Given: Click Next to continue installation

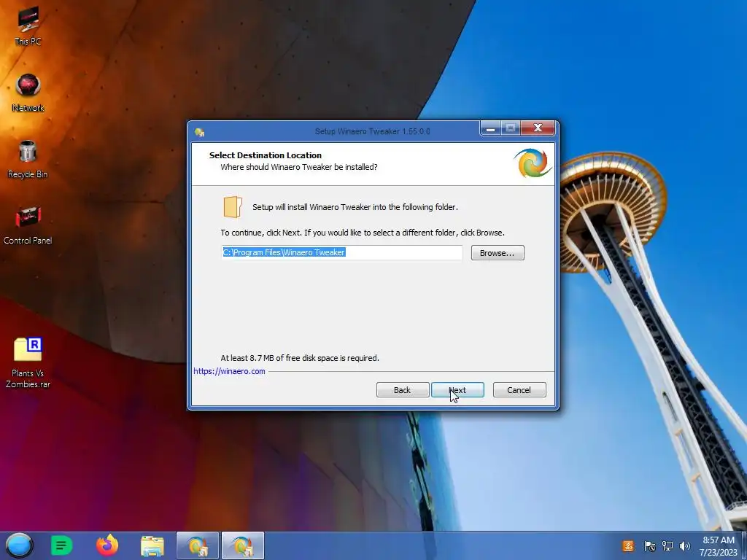Looking at the screenshot, I should (x=458, y=390).
